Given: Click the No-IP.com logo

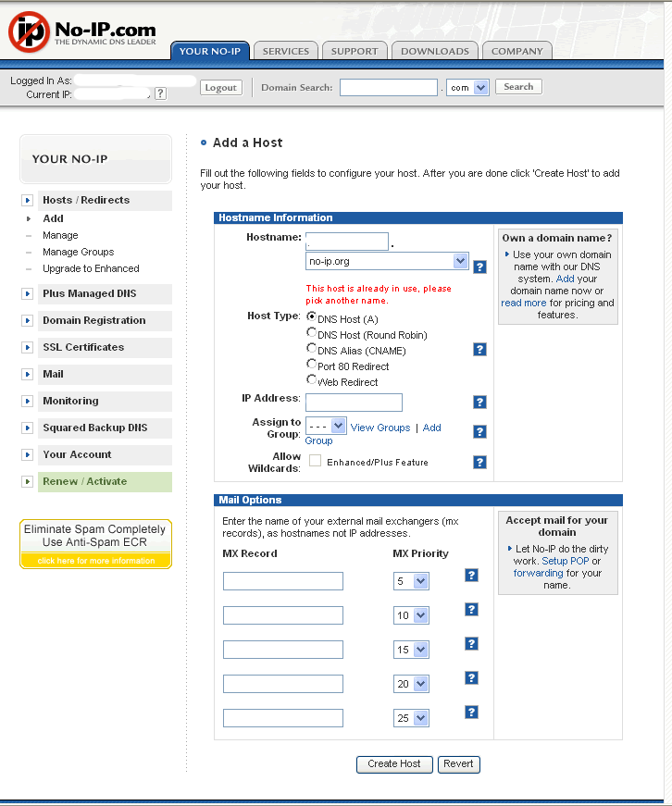Looking at the screenshot, I should pyautogui.click(x=82, y=31).
